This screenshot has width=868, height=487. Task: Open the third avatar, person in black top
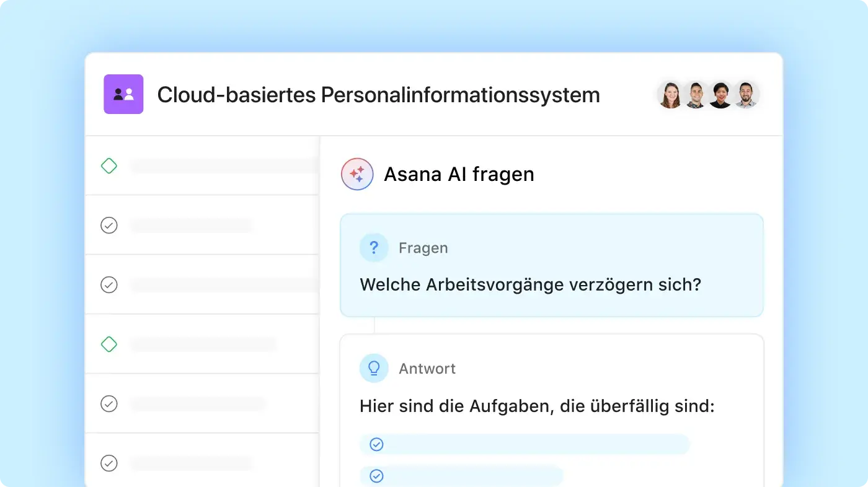pos(720,95)
